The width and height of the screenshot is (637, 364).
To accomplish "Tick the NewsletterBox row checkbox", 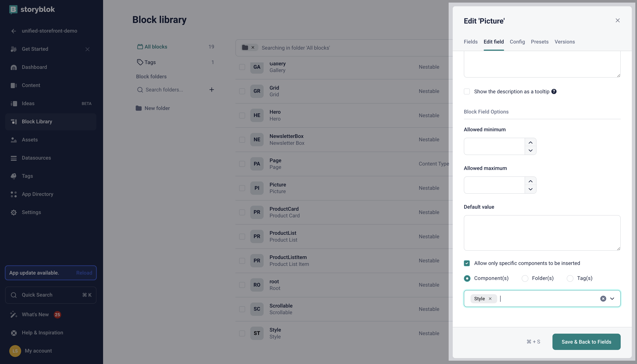I will point(242,139).
